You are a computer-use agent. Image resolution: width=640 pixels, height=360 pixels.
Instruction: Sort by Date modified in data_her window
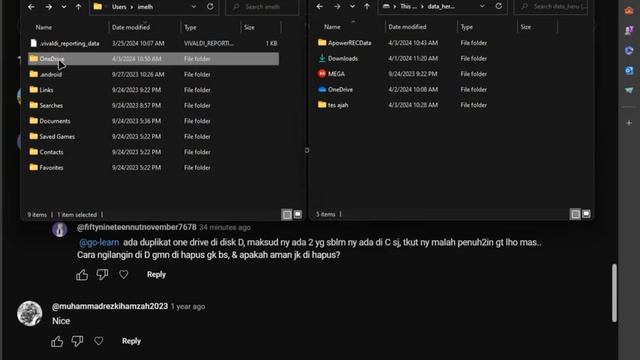pyautogui.click(x=407, y=27)
